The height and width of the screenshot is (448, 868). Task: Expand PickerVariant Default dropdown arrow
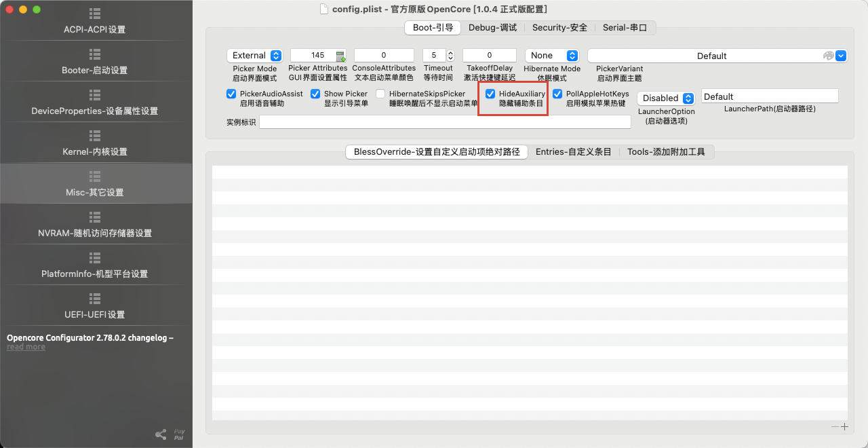click(842, 56)
